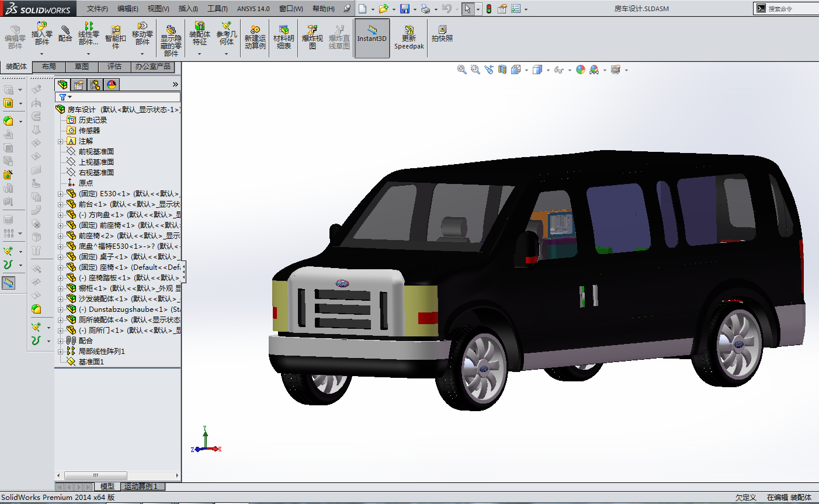Click the Rebuild traffic light icon
The height and width of the screenshot is (504, 819).
(x=489, y=9)
